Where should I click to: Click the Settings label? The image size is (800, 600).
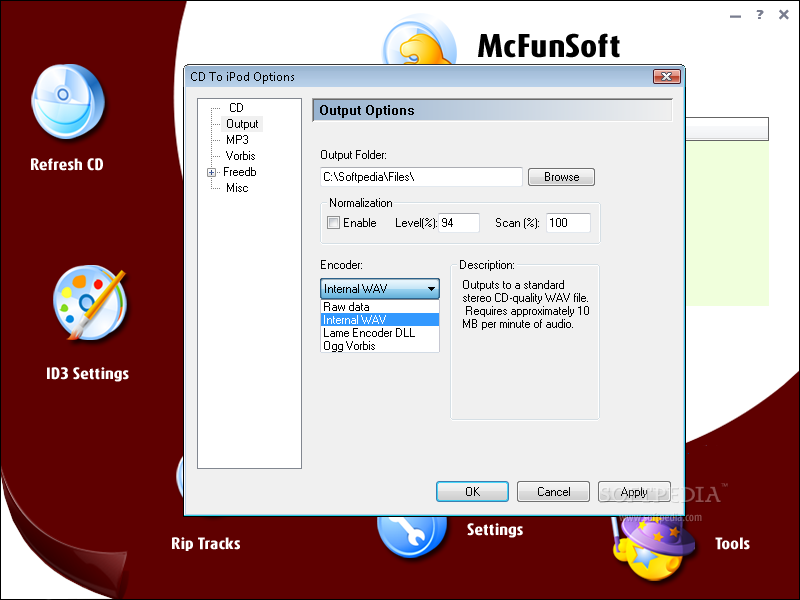pos(495,530)
